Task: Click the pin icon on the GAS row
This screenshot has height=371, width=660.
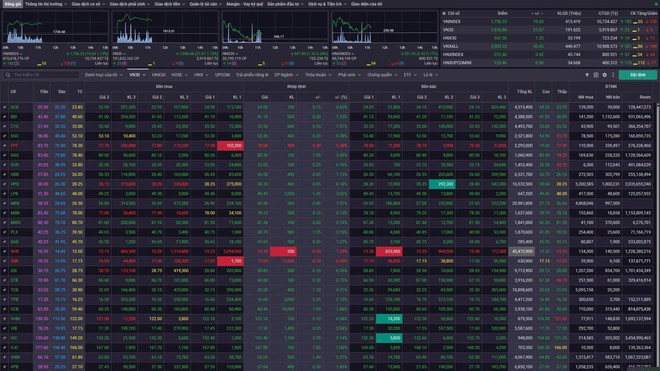Action: (x=5, y=155)
